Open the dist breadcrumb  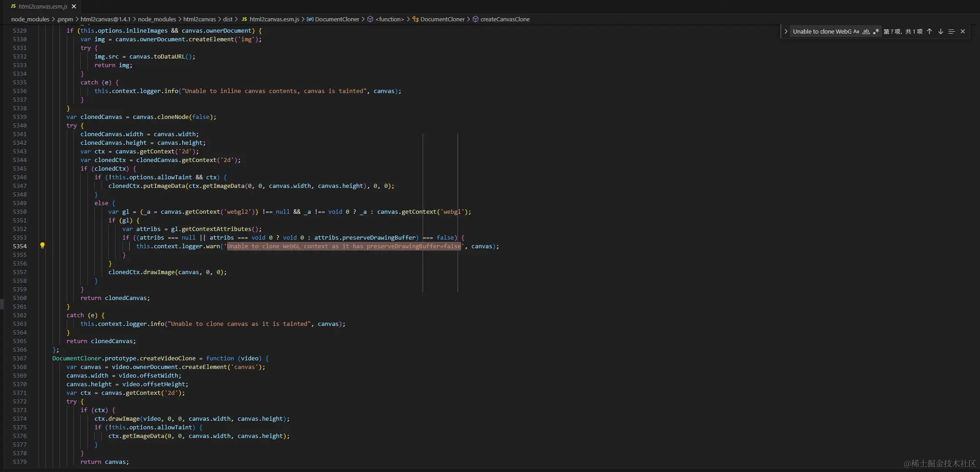click(228, 19)
